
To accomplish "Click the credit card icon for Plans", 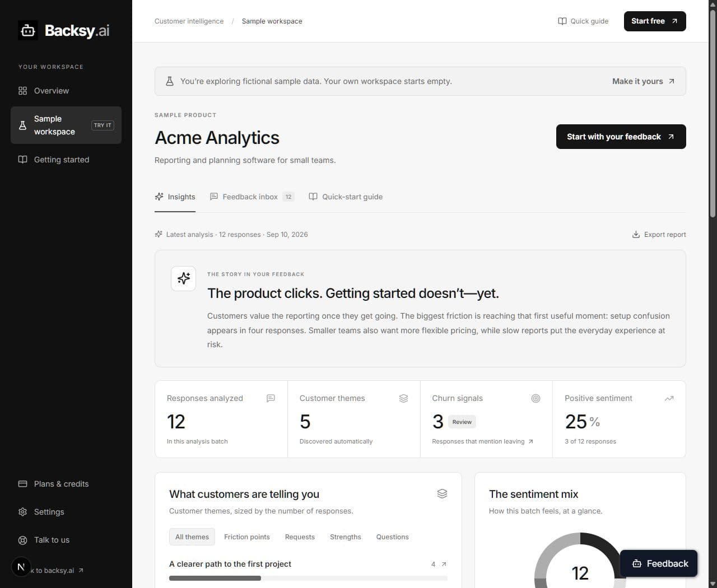I will 22,484.
